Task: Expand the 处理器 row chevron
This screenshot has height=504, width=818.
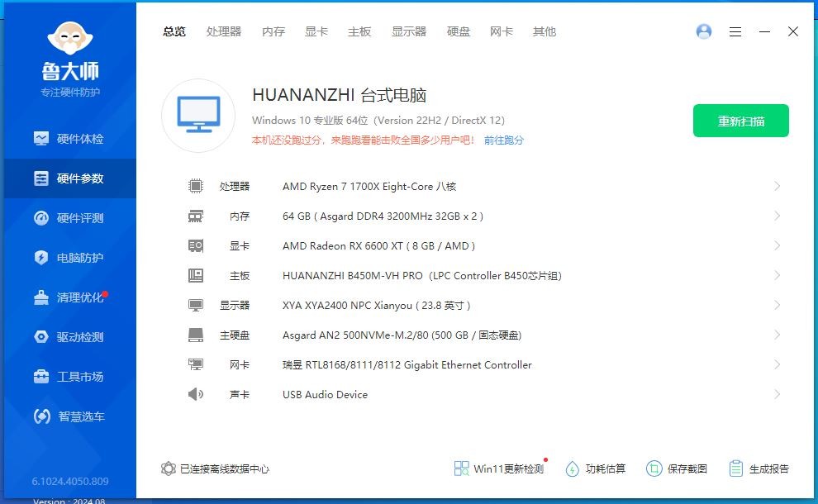Action: [777, 186]
